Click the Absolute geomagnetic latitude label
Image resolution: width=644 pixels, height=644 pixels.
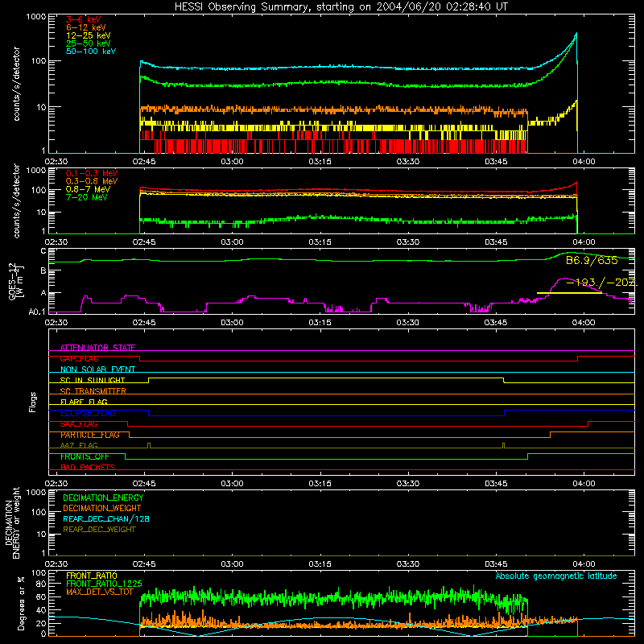pyautogui.click(x=556, y=576)
